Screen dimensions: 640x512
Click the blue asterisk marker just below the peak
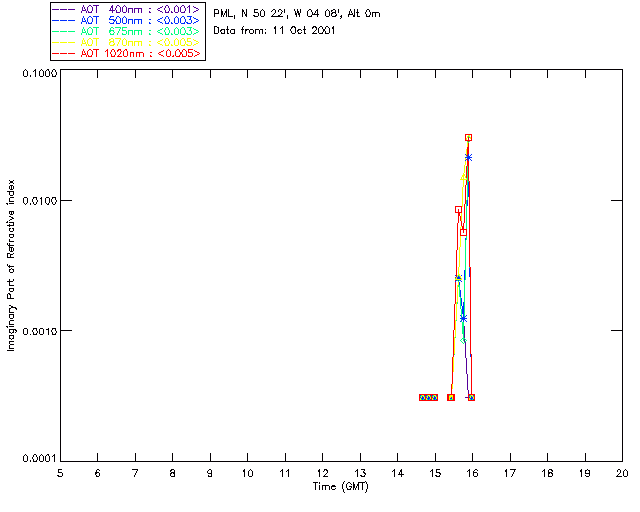click(469, 157)
